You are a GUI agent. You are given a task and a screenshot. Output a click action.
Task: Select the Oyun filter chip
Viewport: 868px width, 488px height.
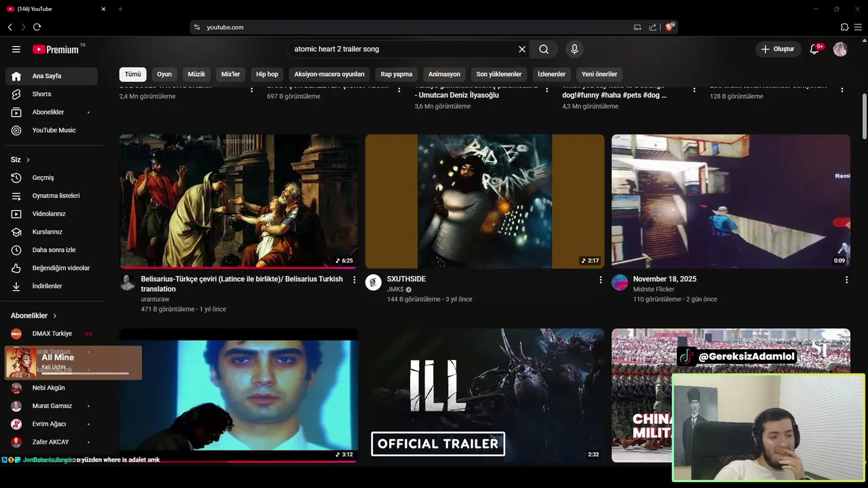click(164, 75)
